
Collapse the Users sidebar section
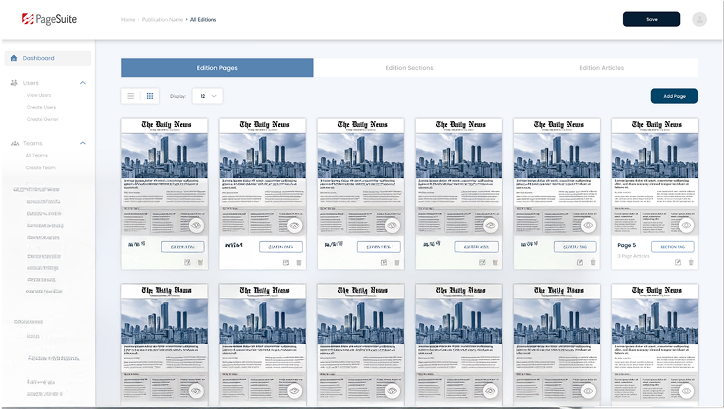pyautogui.click(x=83, y=83)
